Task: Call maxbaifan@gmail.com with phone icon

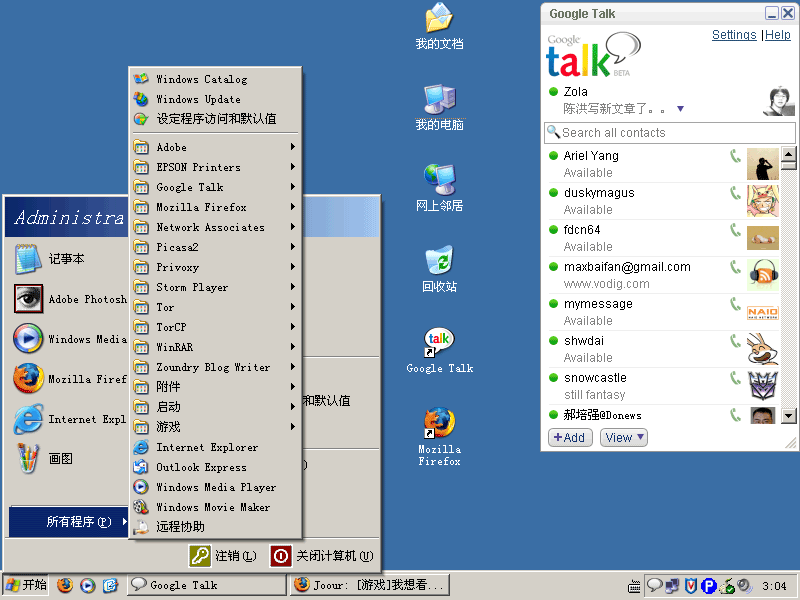Action: [x=735, y=267]
